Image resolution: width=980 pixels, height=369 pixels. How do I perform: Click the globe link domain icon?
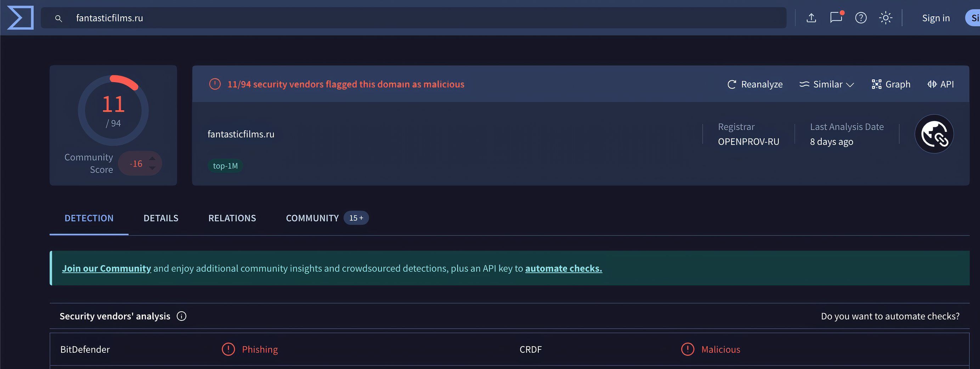(x=934, y=134)
